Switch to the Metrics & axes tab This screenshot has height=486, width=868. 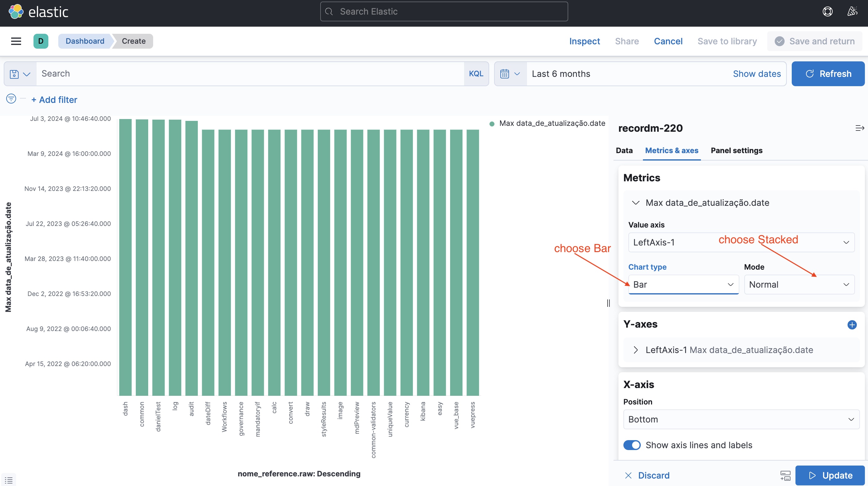(x=671, y=151)
